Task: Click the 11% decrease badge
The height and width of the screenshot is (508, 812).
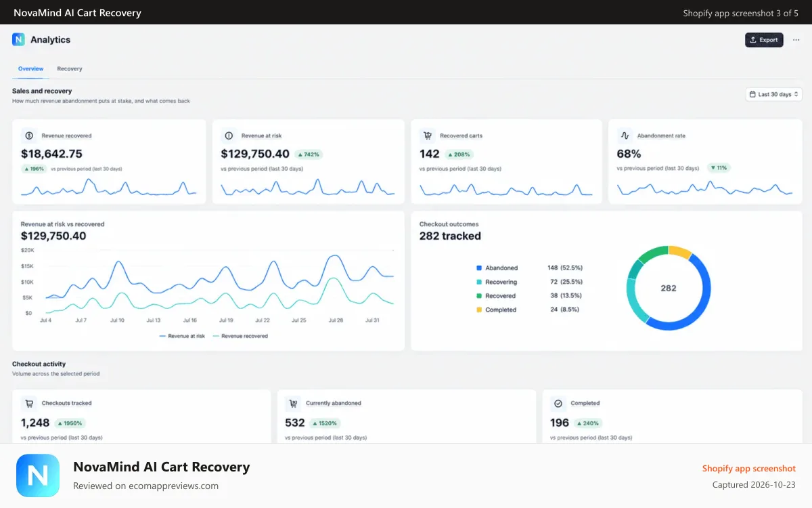Action: pos(719,168)
